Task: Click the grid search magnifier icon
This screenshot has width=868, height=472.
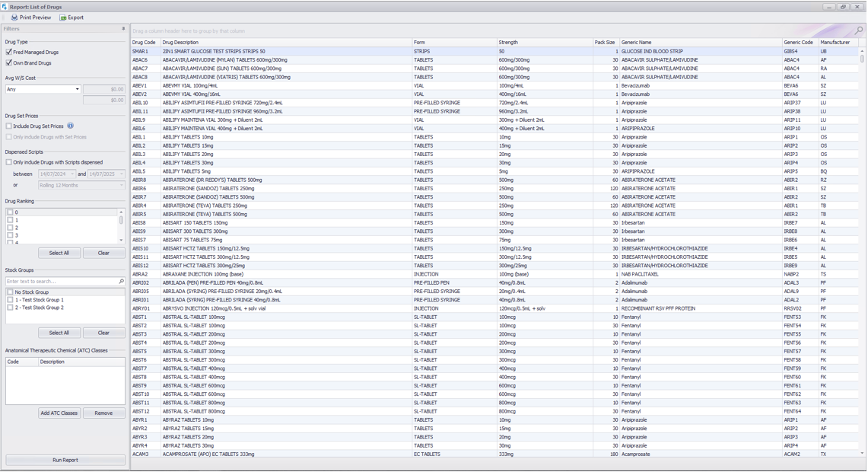Action: tap(859, 30)
